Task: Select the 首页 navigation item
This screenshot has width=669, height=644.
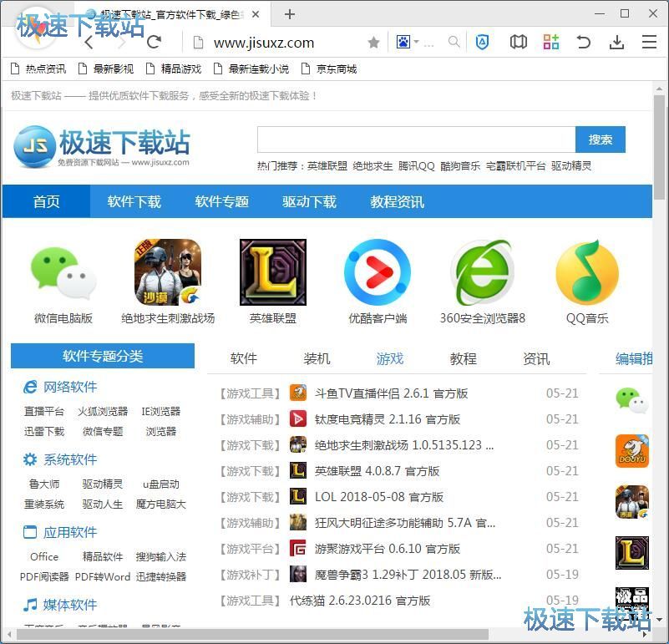Action: pos(47,201)
